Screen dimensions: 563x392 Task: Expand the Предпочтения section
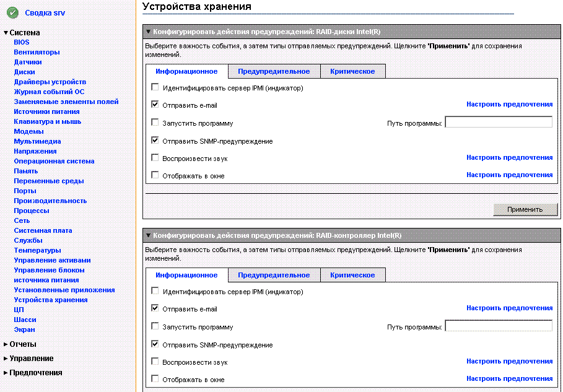(x=6, y=373)
